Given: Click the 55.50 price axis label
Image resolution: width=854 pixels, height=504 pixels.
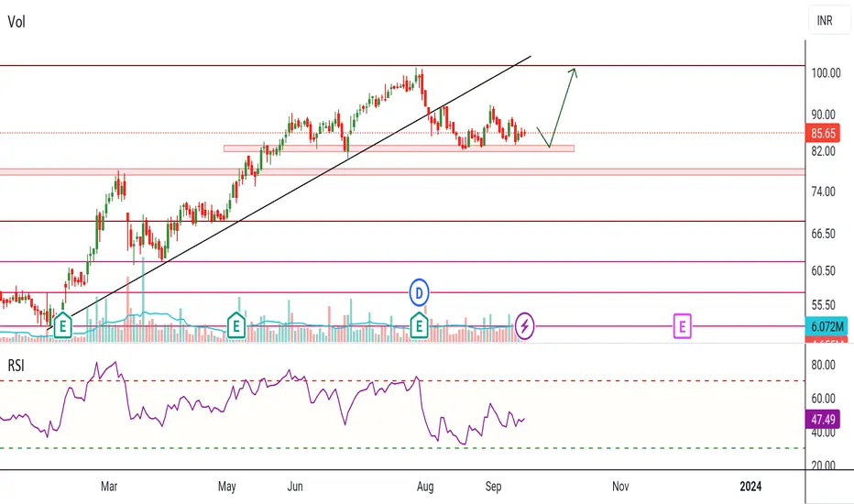Looking at the screenshot, I should click(823, 304).
